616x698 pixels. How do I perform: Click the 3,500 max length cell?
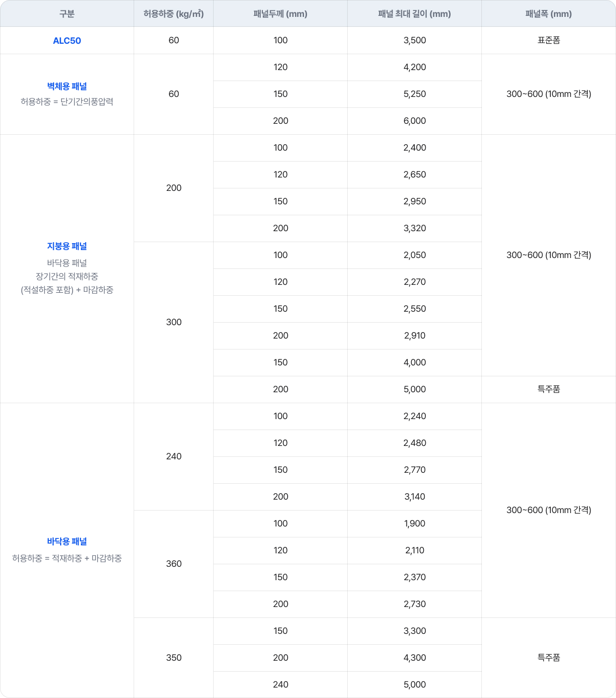(x=414, y=41)
